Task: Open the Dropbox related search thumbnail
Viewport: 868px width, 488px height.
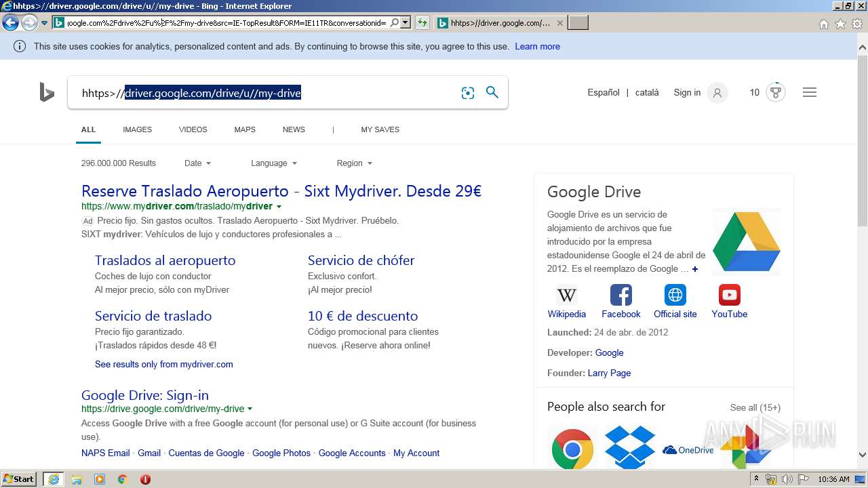Action: [630, 447]
